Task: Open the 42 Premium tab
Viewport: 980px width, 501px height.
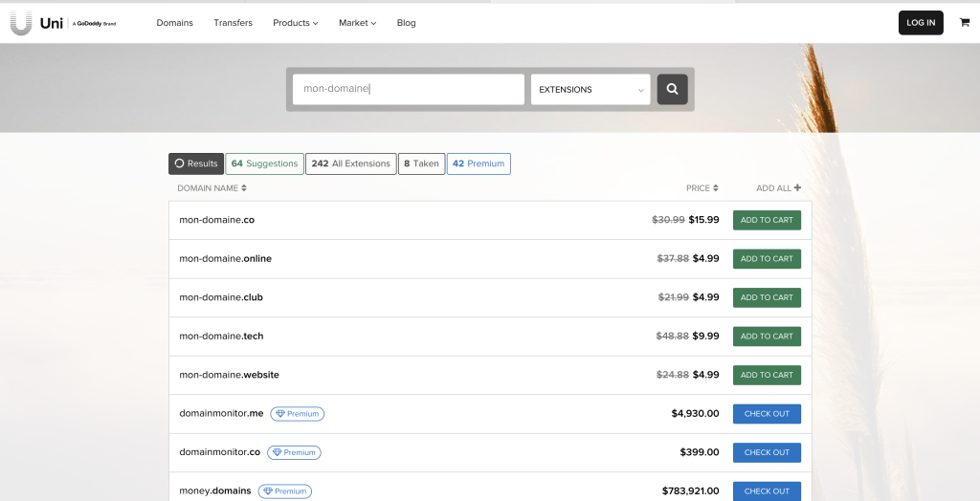Action: (479, 163)
